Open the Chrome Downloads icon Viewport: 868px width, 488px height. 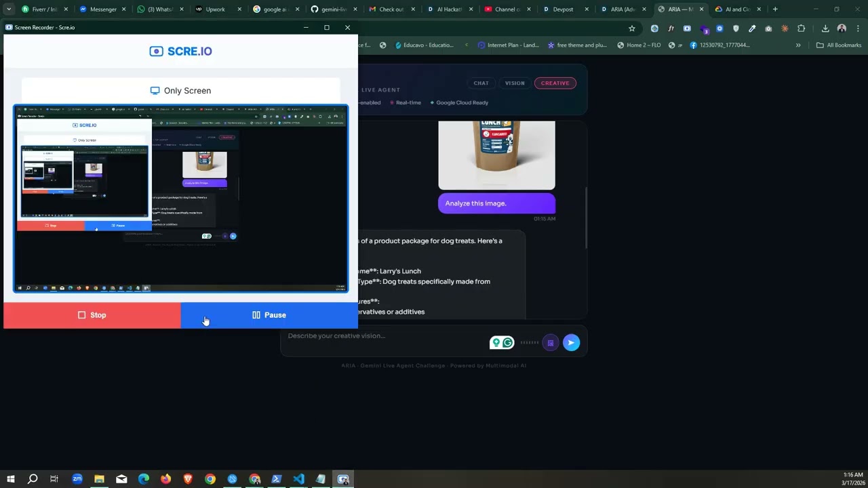point(825,28)
